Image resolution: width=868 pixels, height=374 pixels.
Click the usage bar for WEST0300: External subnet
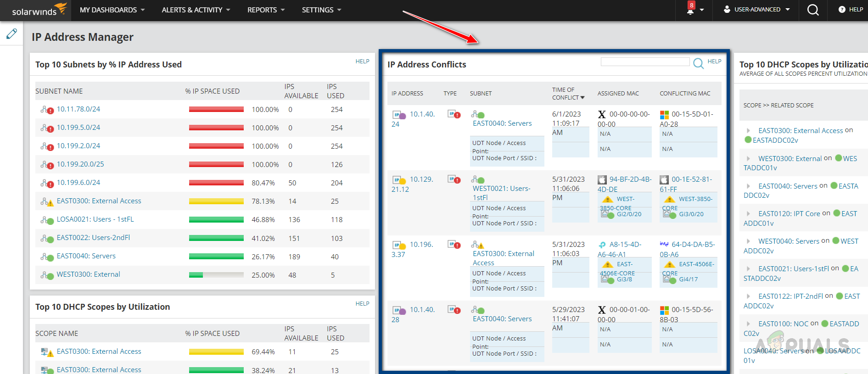(x=216, y=275)
